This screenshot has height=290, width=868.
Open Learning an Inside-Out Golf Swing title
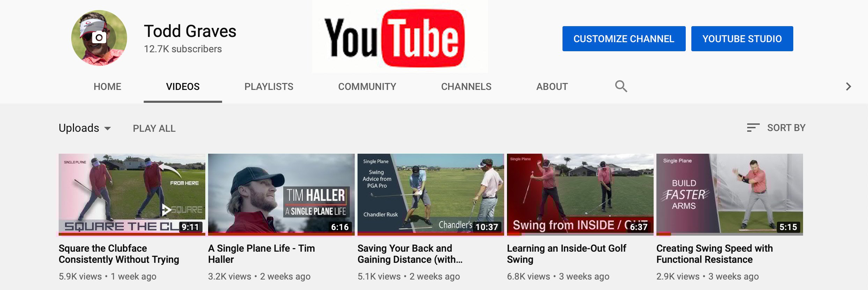[x=567, y=254]
